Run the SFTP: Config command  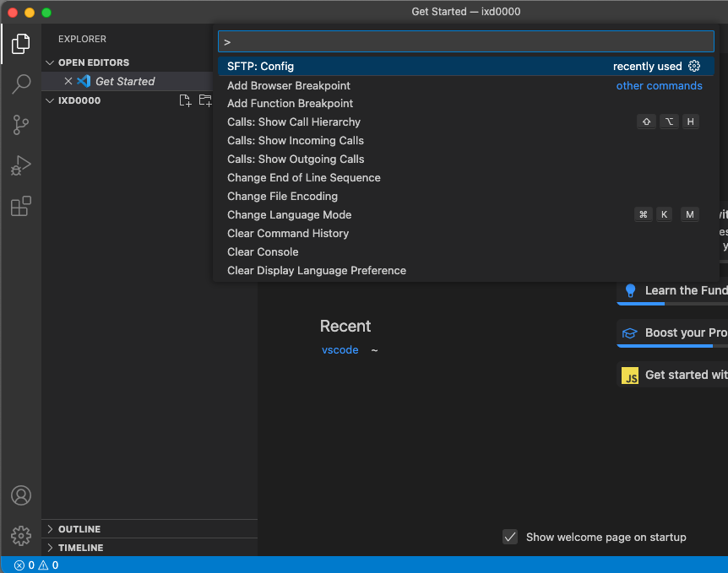(465, 66)
